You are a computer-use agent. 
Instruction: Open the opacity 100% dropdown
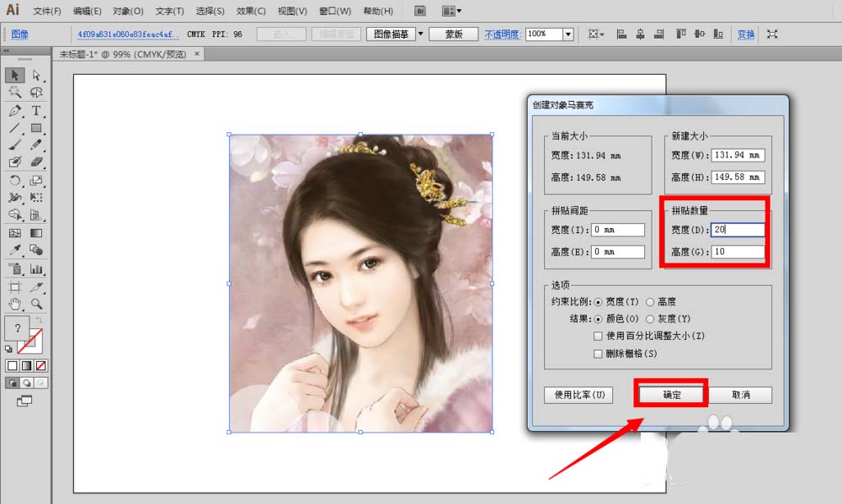568,34
